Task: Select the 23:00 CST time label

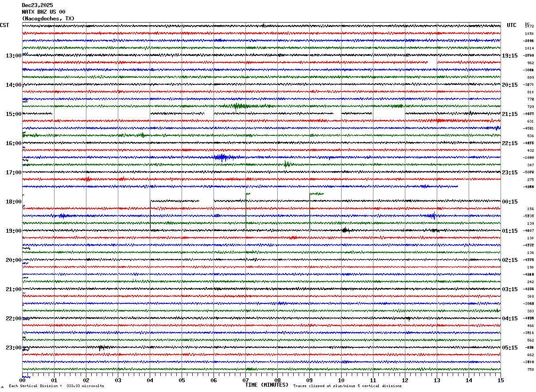Action: (13, 348)
